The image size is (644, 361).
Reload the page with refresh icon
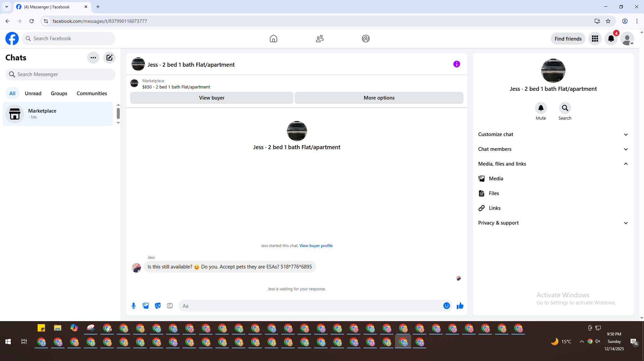coord(32,21)
